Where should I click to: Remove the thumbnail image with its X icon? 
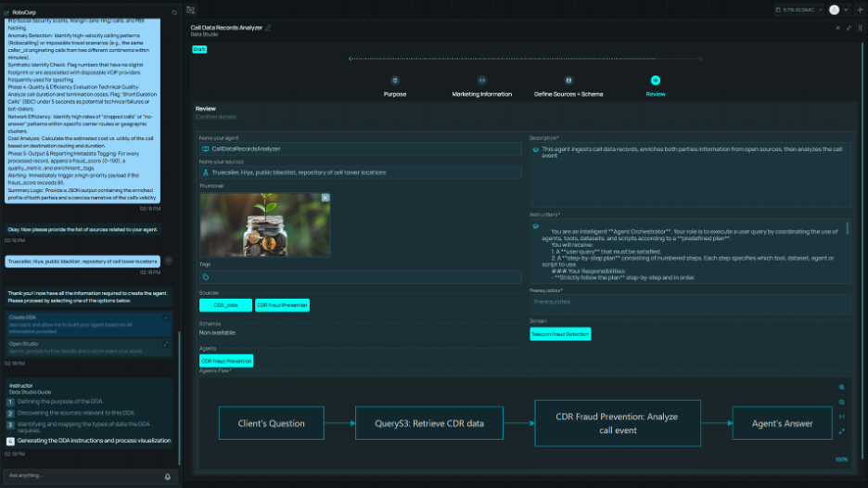(x=325, y=198)
